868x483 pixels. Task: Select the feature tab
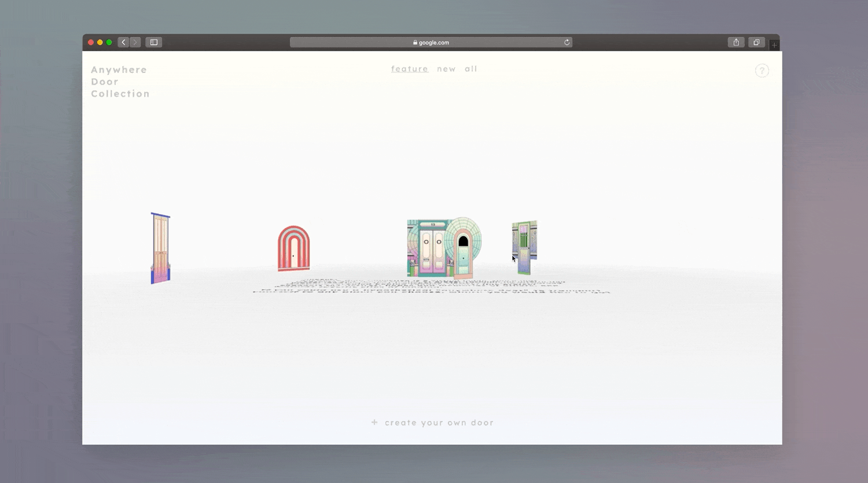410,69
